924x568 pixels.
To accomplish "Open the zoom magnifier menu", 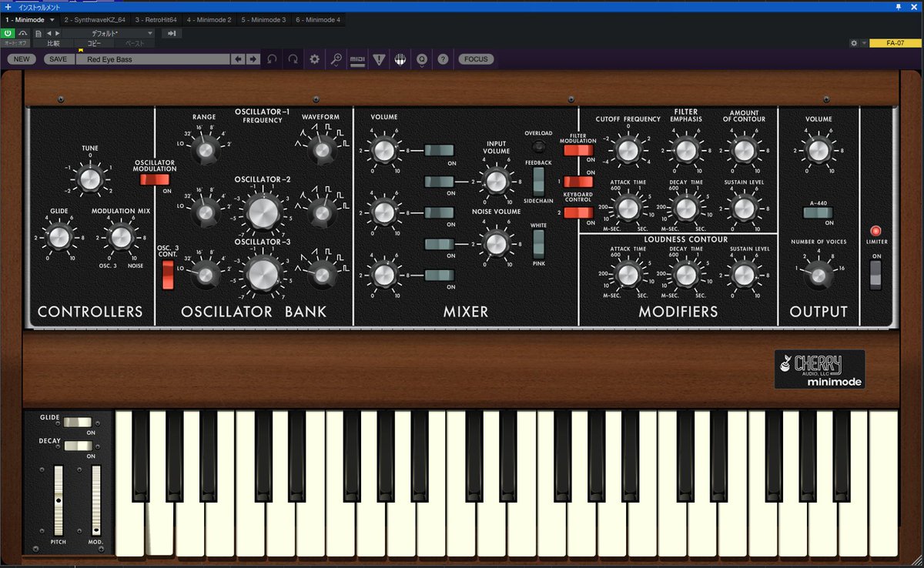I will [336, 58].
